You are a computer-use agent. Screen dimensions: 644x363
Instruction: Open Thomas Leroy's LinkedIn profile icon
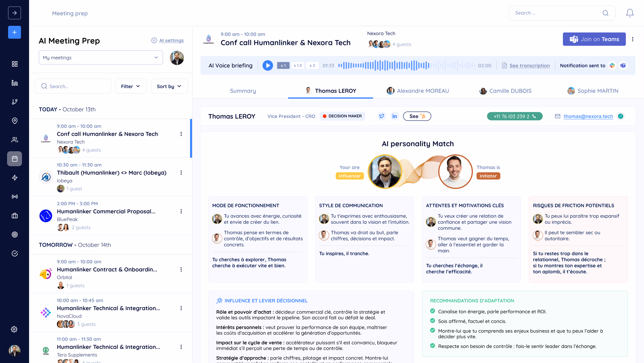(x=394, y=116)
